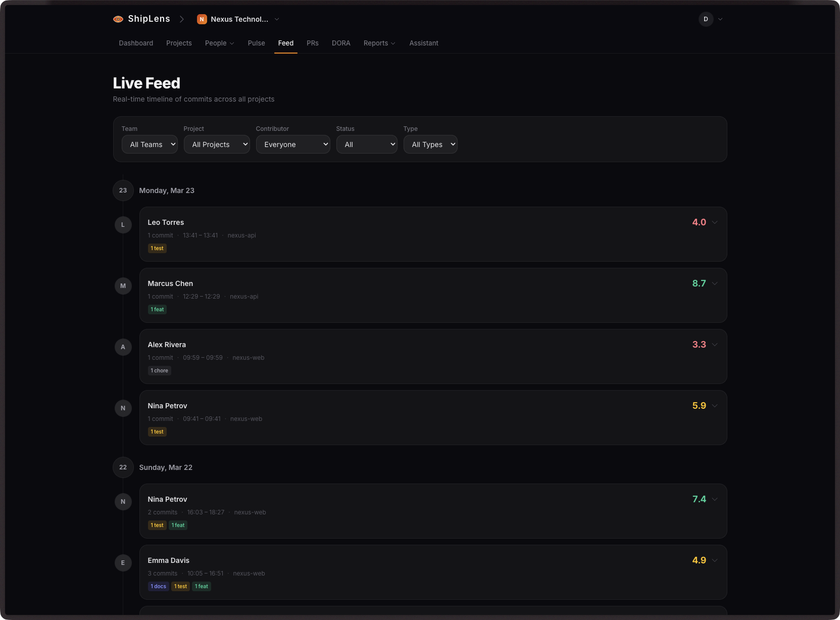Click the Assistant nav link
The height and width of the screenshot is (620, 840).
point(423,43)
